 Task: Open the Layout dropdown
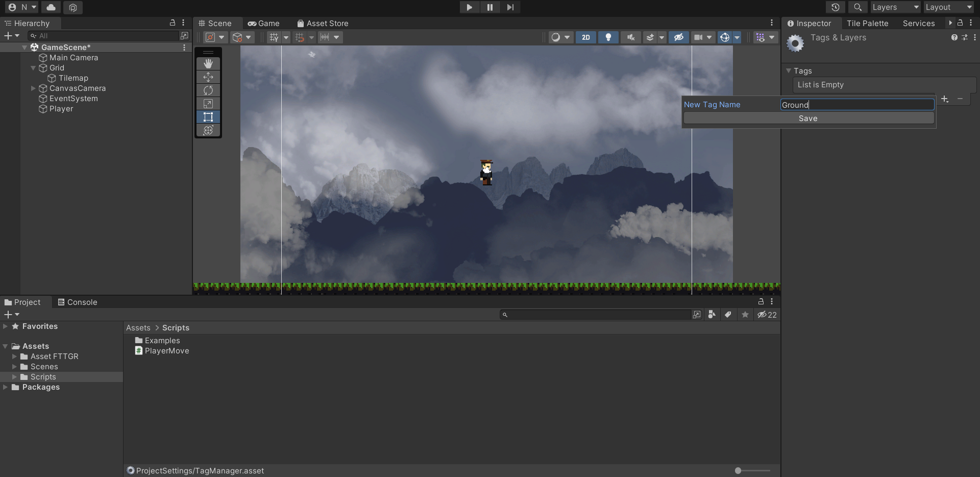pos(949,7)
